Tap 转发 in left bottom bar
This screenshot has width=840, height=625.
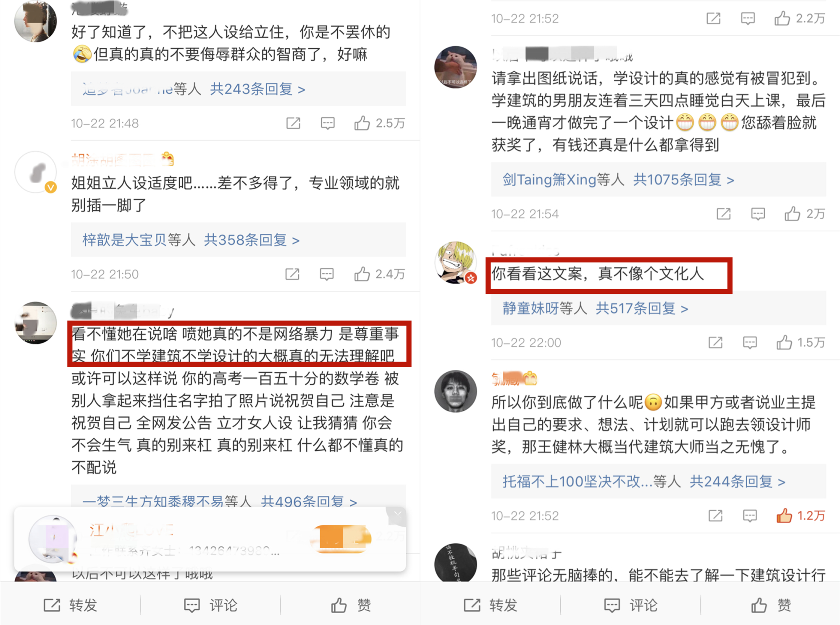tap(70, 605)
